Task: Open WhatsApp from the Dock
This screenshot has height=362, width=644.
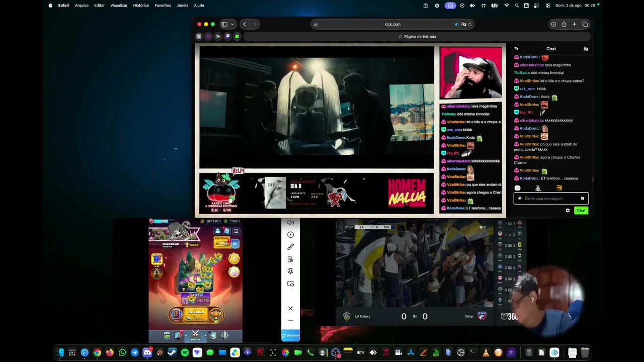Action: [x=122, y=352]
